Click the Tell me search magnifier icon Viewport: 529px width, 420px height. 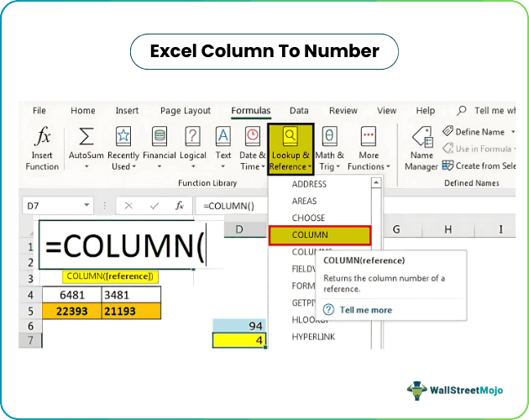click(x=462, y=110)
